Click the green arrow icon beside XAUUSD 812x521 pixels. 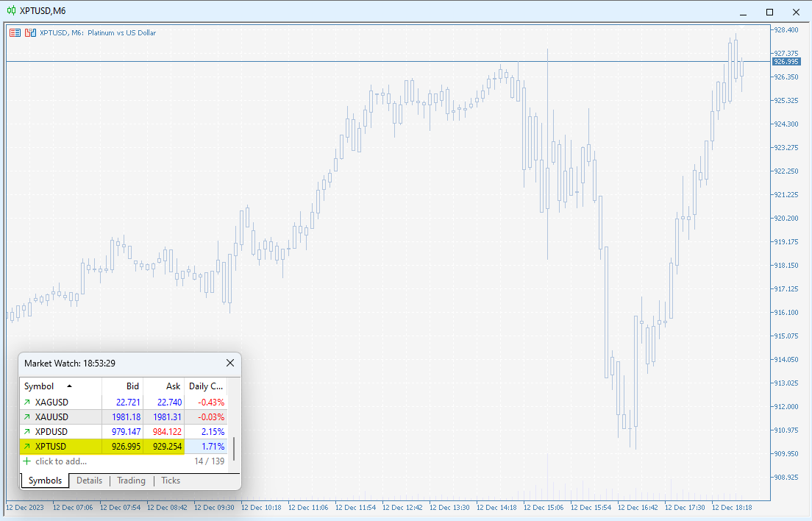coord(27,417)
